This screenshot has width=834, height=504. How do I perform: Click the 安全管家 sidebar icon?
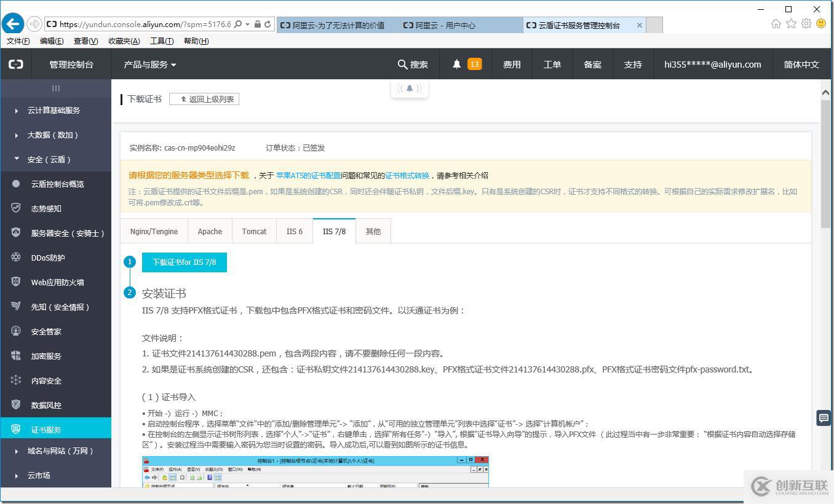17,331
